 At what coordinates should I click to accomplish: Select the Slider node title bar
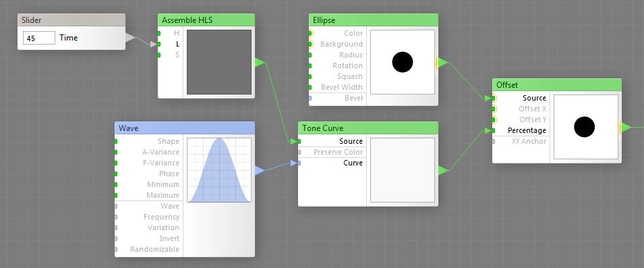click(x=71, y=20)
